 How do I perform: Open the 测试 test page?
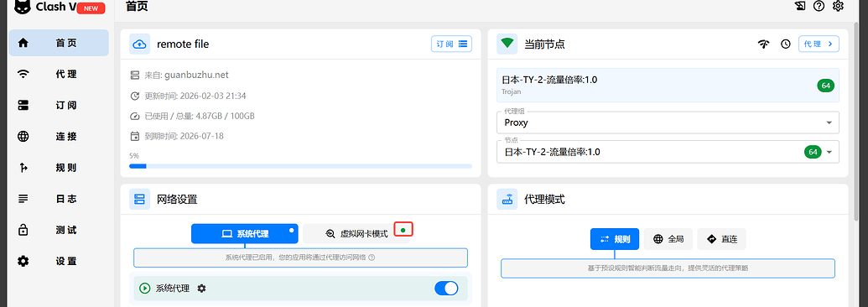pyautogui.click(x=59, y=230)
